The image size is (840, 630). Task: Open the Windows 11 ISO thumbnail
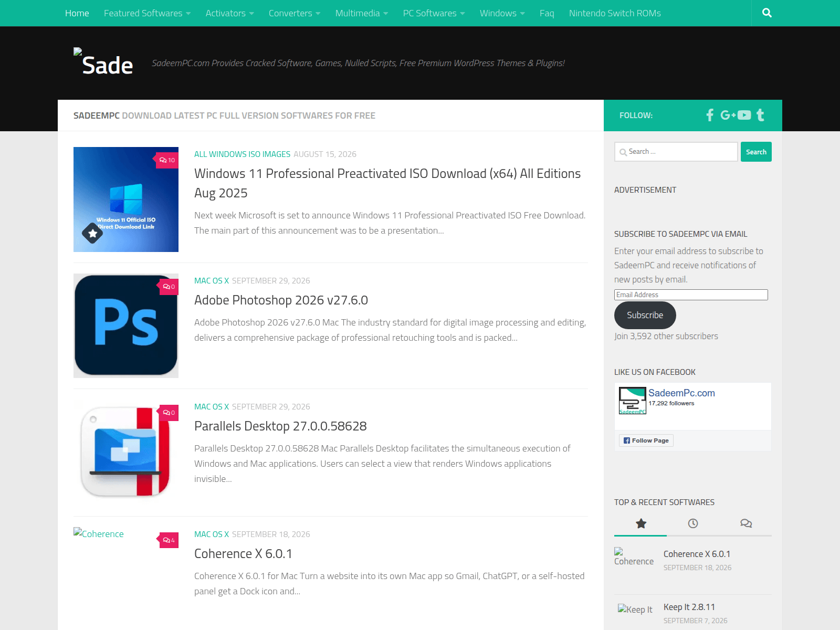(126, 199)
